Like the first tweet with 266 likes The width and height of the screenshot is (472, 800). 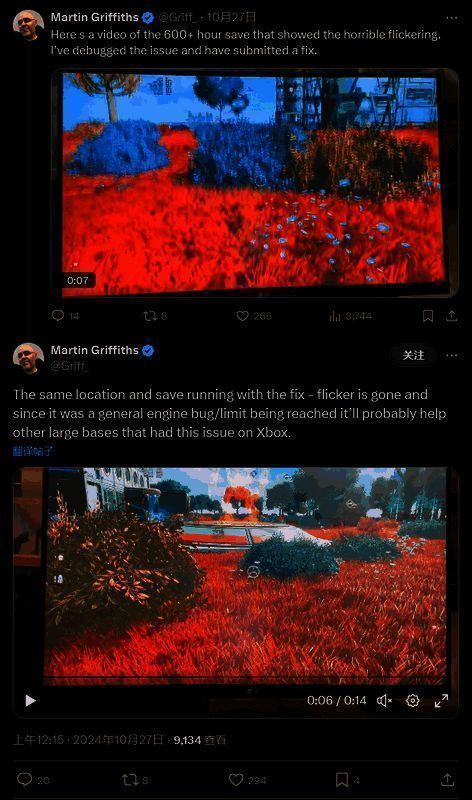click(x=242, y=316)
